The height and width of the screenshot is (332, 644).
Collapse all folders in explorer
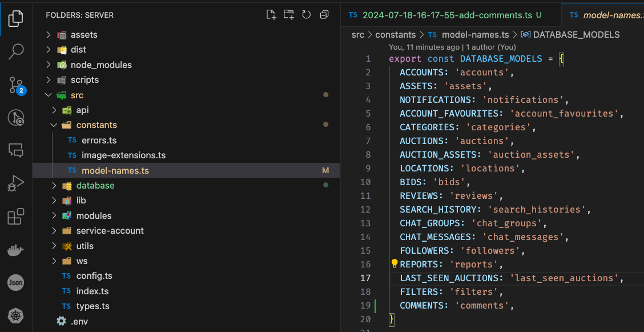324,15
